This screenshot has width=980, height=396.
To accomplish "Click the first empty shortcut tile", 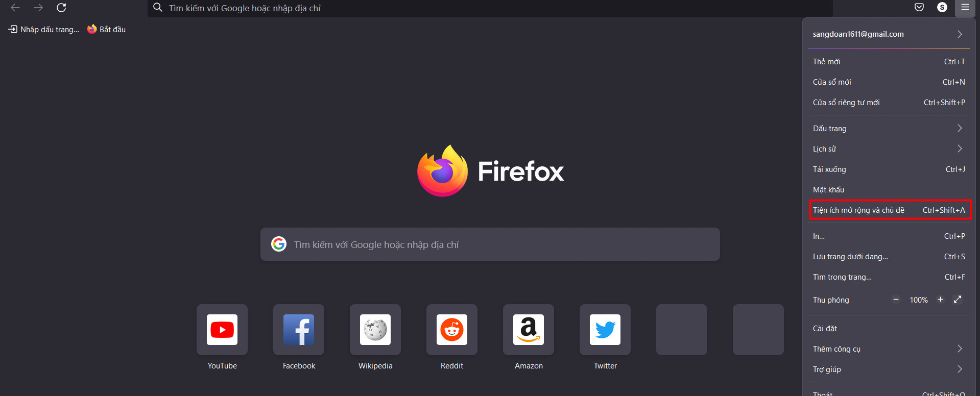I will (682, 330).
